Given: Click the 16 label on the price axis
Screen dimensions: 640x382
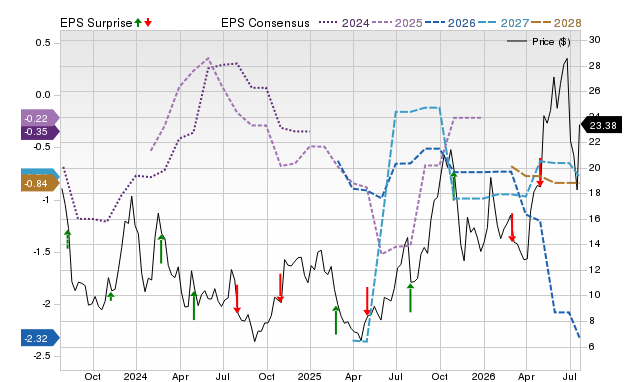Looking at the screenshot, I should point(595,219).
